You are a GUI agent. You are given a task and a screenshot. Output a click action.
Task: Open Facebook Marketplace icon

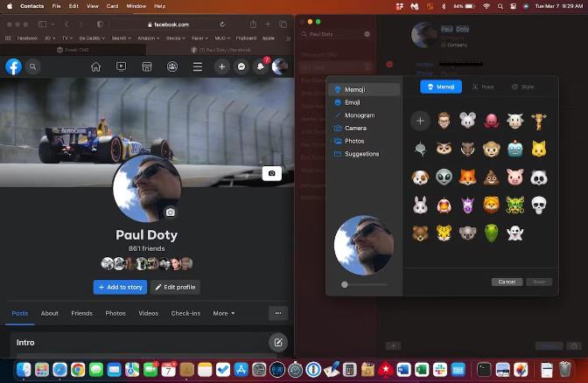[x=147, y=66]
